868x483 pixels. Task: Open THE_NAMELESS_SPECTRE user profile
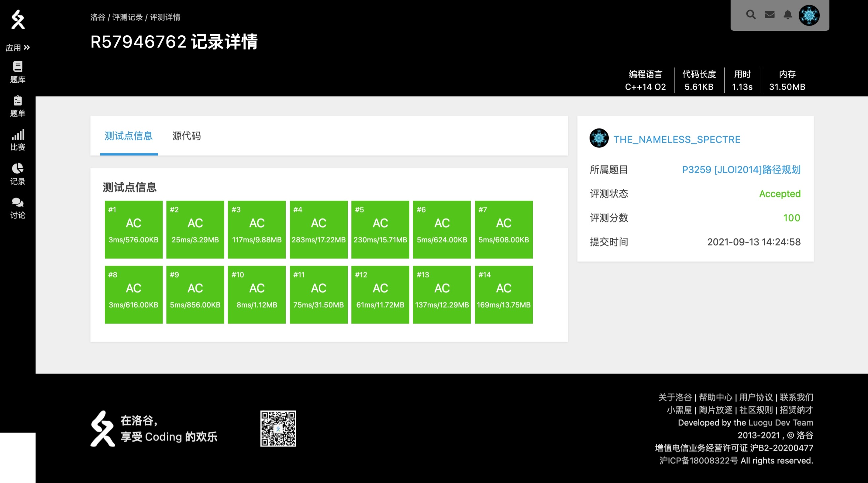(677, 139)
